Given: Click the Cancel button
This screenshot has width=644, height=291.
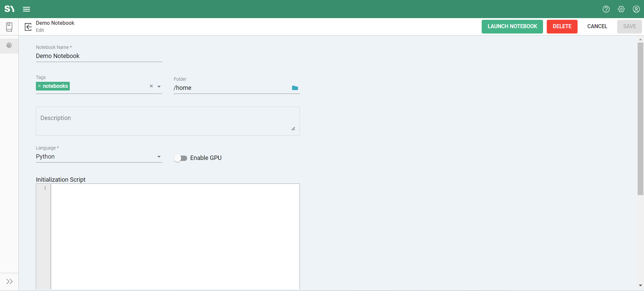Looking at the screenshot, I should (x=597, y=26).
